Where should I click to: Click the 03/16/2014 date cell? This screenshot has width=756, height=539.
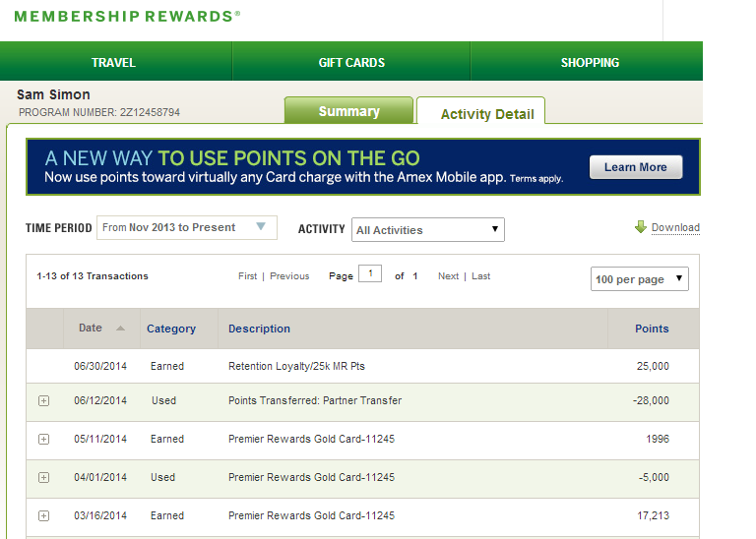pyautogui.click(x=100, y=515)
